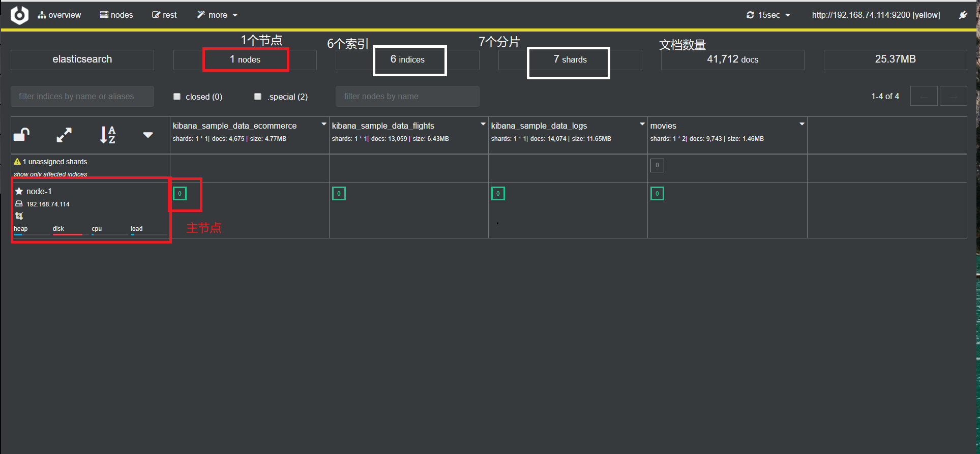Screen dimensions: 980x454
Task: Click the disk icon beside 192.168.74.114
Action: (x=19, y=204)
